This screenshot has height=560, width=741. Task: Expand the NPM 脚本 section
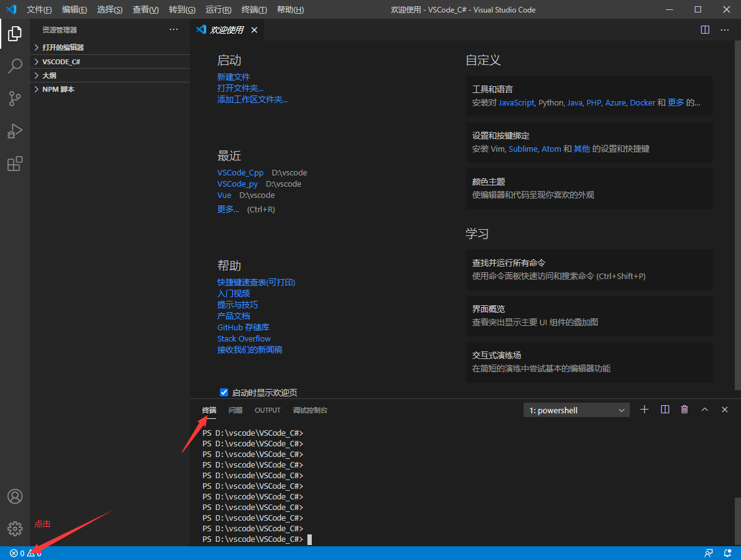(59, 89)
